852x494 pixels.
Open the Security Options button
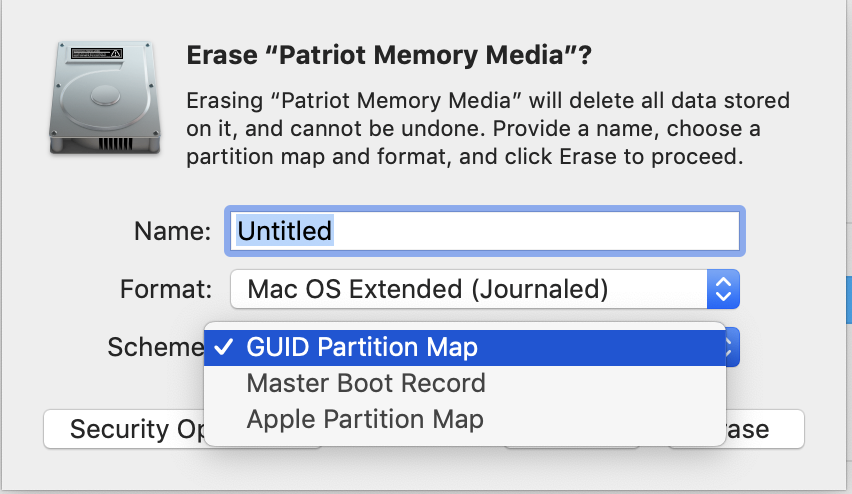tap(124, 429)
